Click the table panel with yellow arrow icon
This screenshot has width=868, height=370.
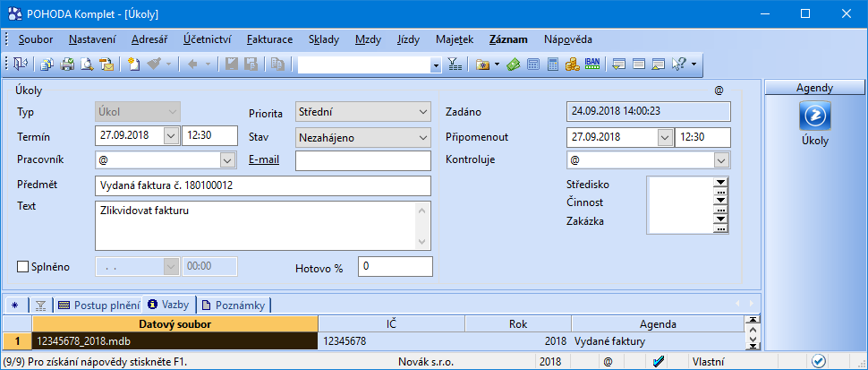[x=659, y=65]
